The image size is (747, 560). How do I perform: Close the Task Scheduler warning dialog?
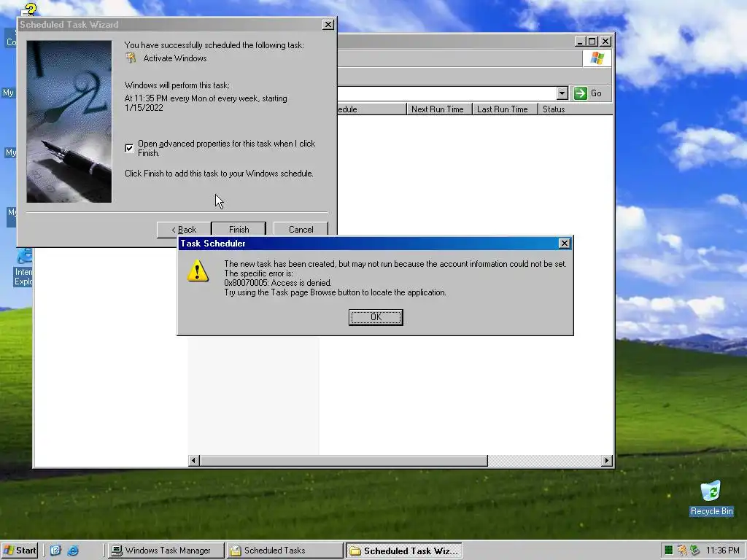point(564,244)
